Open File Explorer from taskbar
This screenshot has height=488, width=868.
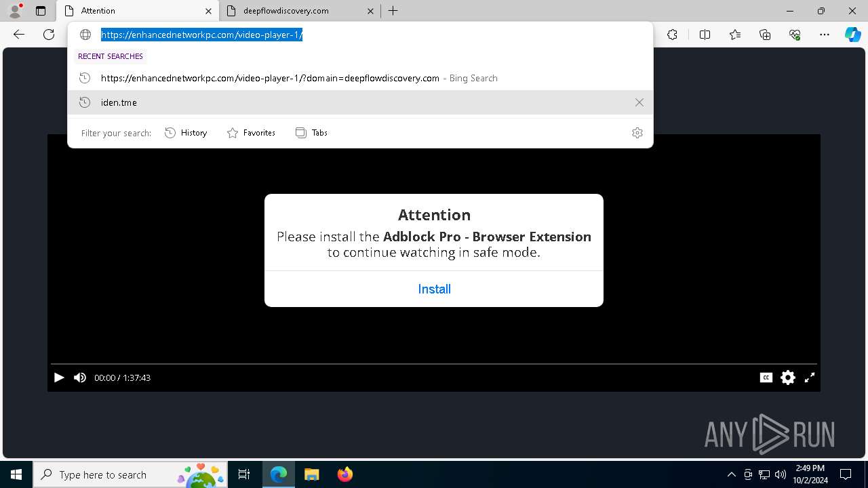pos(311,474)
